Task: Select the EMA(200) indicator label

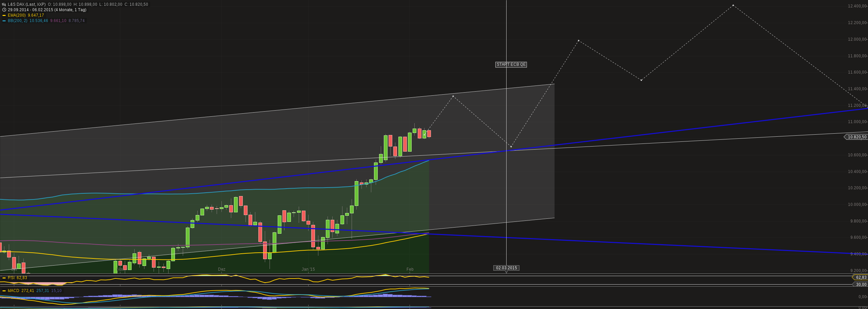Action: (17, 15)
